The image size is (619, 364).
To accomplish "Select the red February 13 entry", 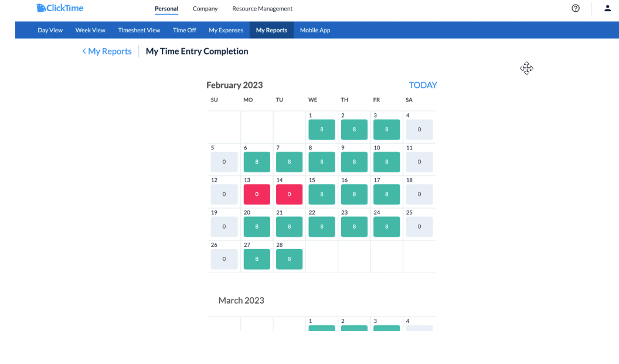I will pos(257,194).
